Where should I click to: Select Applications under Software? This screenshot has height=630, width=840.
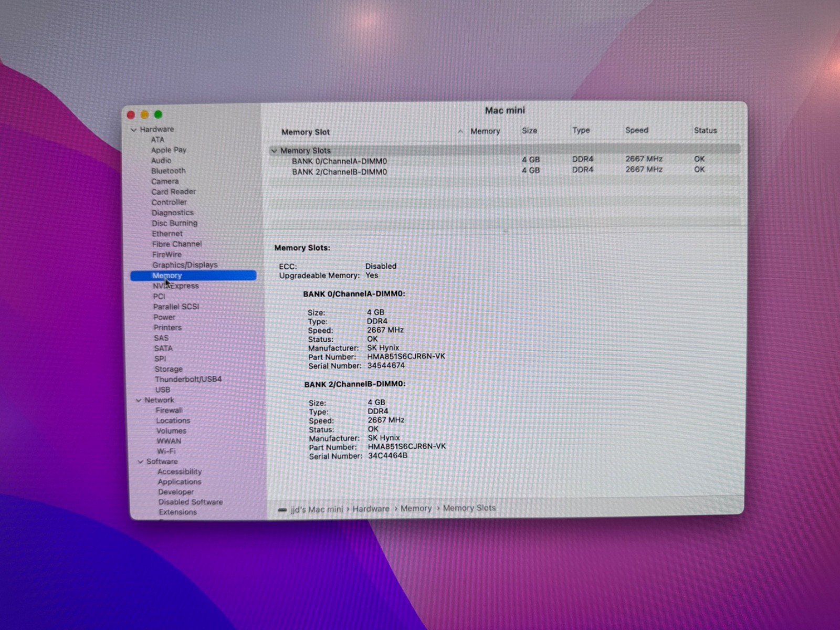tap(179, 482)
